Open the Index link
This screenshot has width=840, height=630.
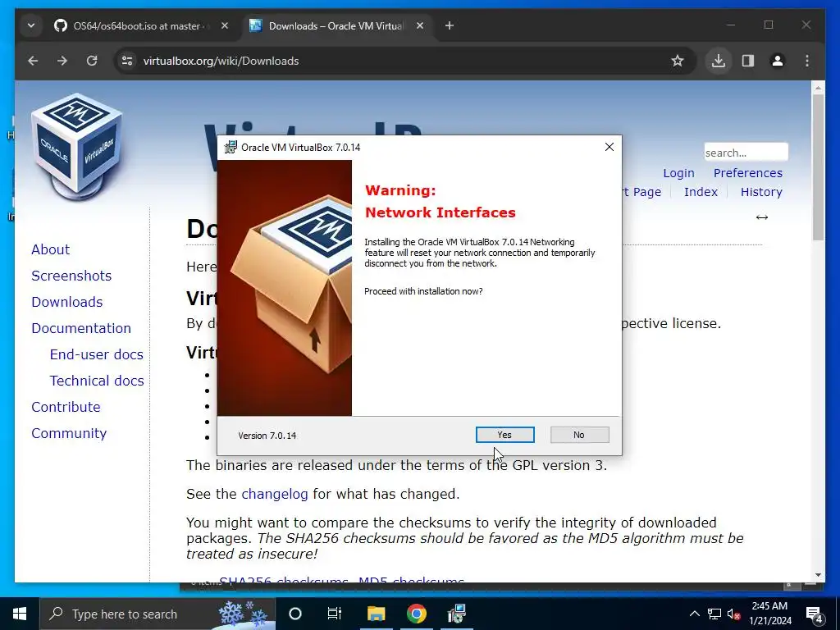coord(701,192)
